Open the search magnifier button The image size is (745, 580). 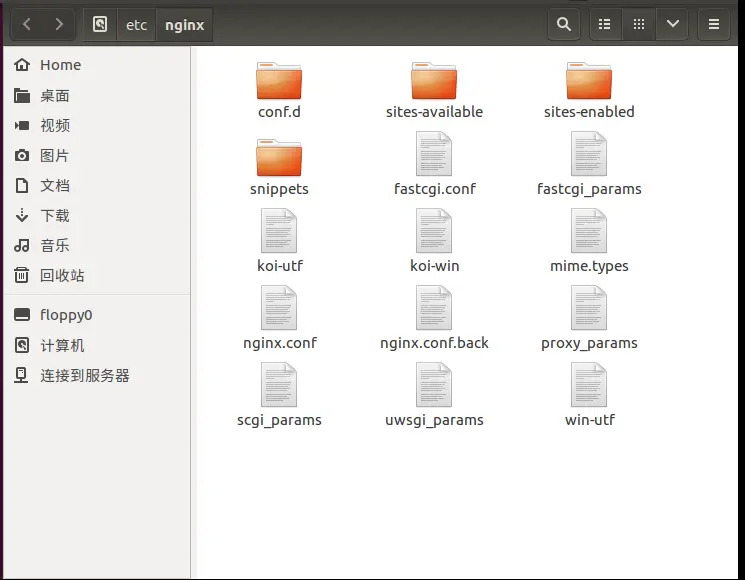click(564, 24)
